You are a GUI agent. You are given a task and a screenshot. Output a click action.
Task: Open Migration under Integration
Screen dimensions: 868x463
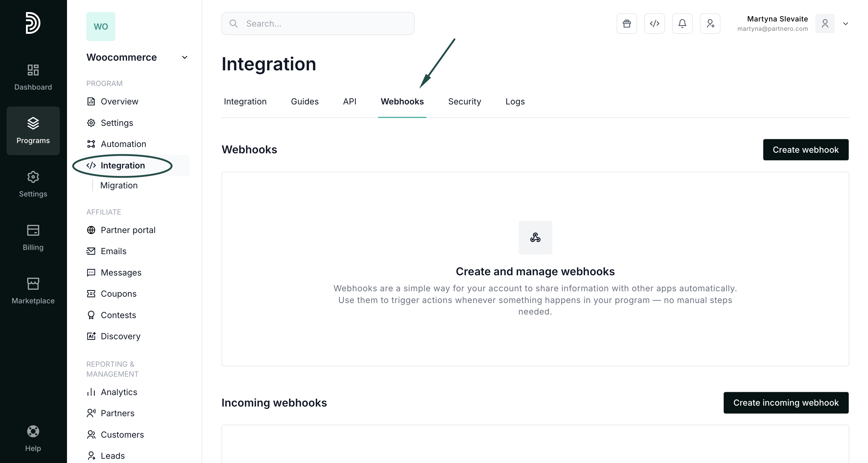pyautogui.click(x=119, y=185)
